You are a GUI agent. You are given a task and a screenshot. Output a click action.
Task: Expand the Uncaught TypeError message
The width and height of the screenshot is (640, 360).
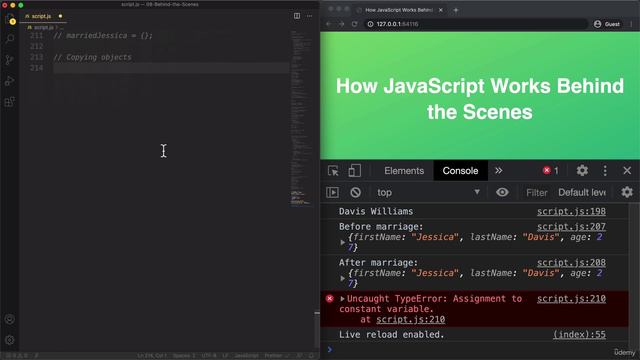(342, 298)
